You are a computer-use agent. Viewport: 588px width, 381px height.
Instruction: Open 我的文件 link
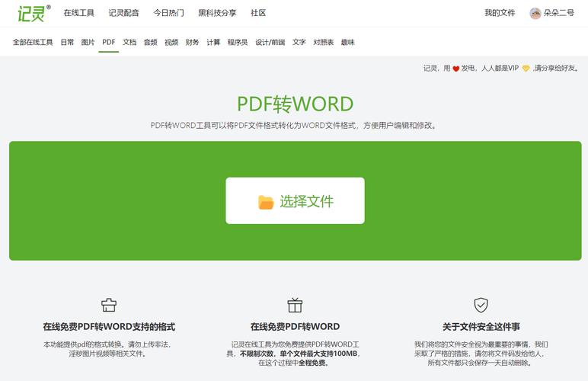pyautogui.click(x=500, y=13)
